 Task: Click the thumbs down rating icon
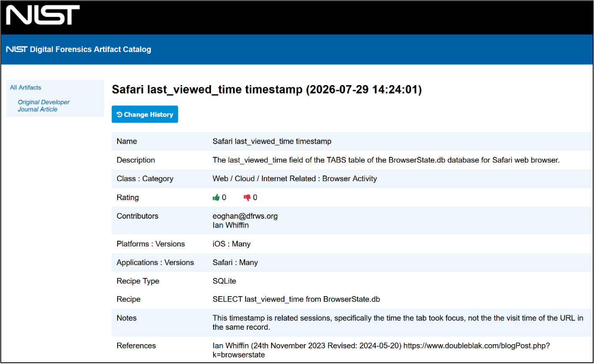[x=247, y=198]
